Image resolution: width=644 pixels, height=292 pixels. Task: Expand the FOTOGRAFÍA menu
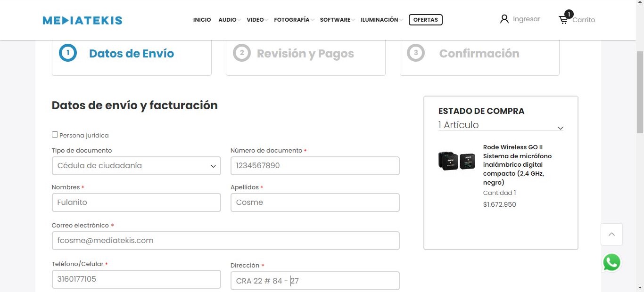294,20
